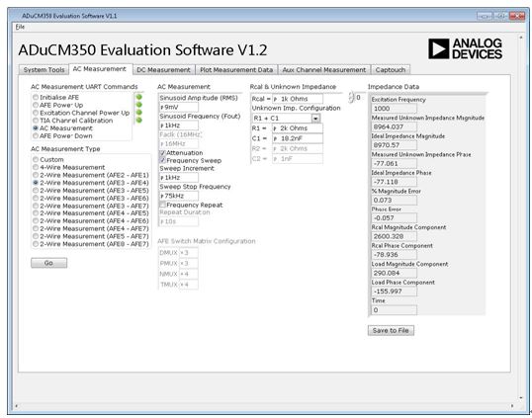532x418 pixels.
Task: Click the horizontal scrollbar right arrow
Action: (512, 405)
